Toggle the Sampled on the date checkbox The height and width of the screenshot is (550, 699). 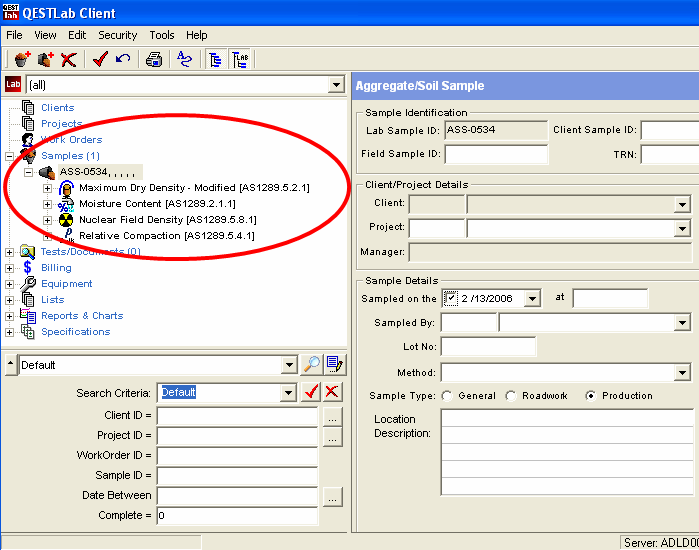click(x=450, y=298)
